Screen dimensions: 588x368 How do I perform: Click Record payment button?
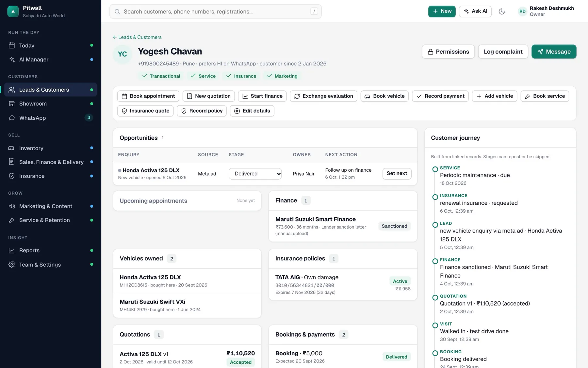pos(440,96)
